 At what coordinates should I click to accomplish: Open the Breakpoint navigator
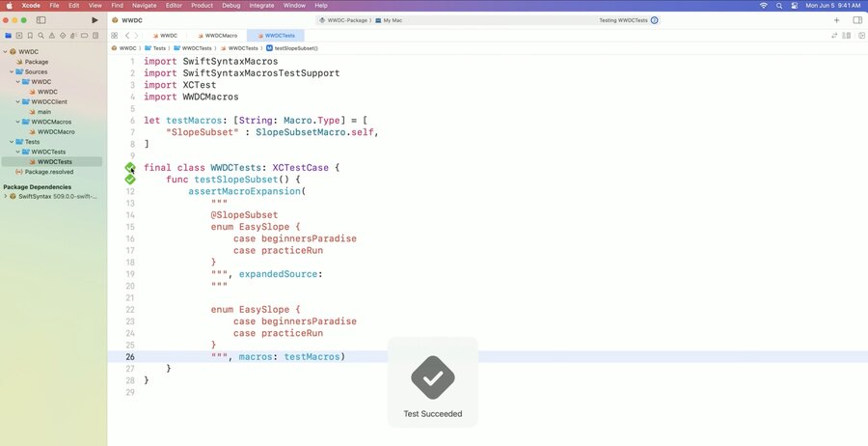click(x=84, y=36)
